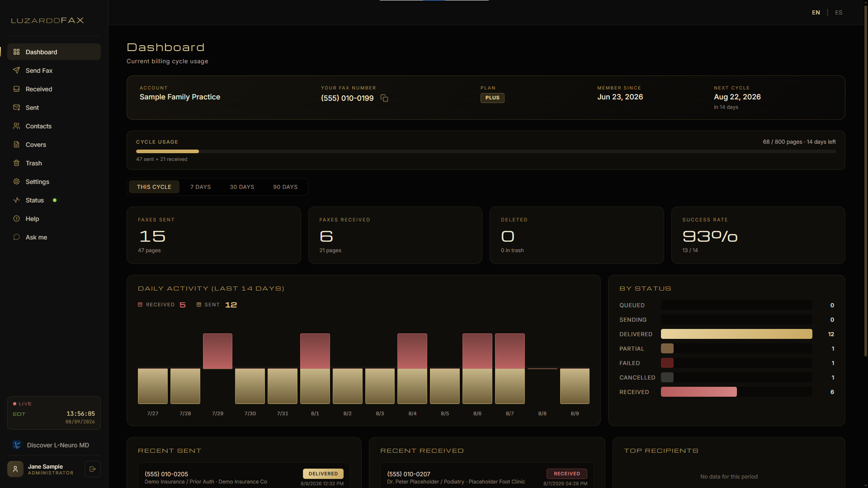Click the Contacts people icon
This screenshot has width=868, height=488.
tap(16, 126)
